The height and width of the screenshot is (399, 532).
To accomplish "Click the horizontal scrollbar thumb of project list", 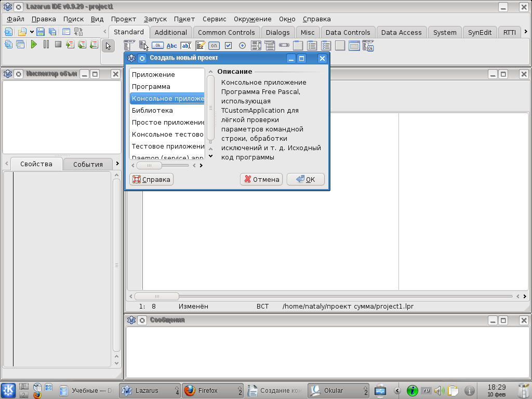I will click(149, 165).
